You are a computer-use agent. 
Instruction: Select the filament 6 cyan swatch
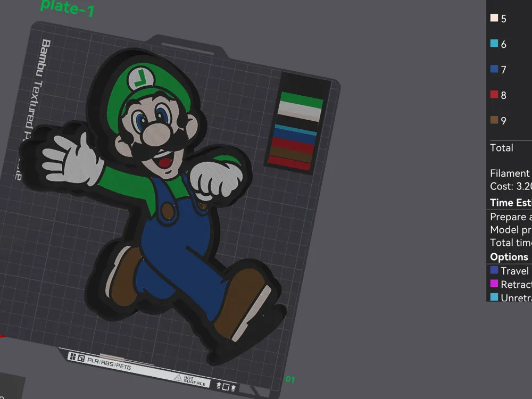(x=494, y=44)
